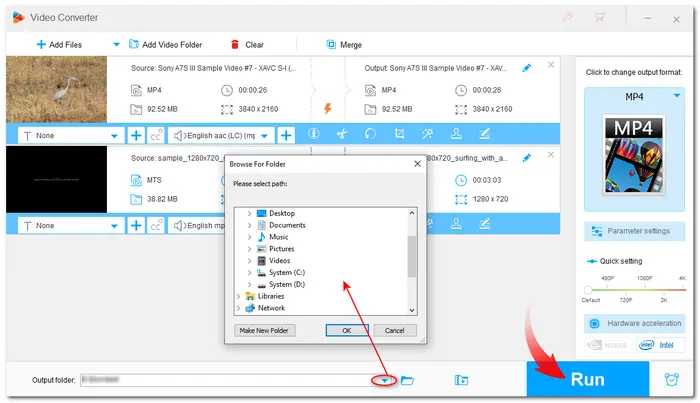Open Parameter settings
This screenshot has height=403, width=700.
(x=634, y=231)
